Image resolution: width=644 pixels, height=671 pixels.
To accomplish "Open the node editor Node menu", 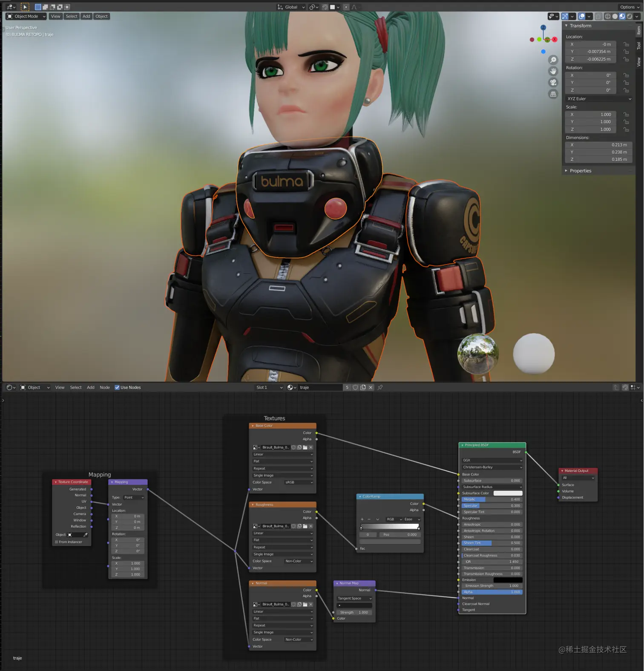I will point(105,387).
